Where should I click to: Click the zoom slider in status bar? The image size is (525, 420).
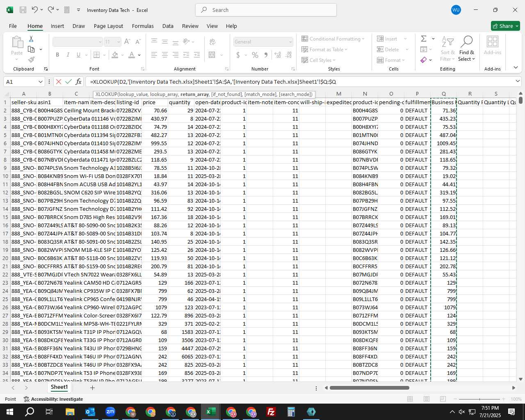pos(479,399)
